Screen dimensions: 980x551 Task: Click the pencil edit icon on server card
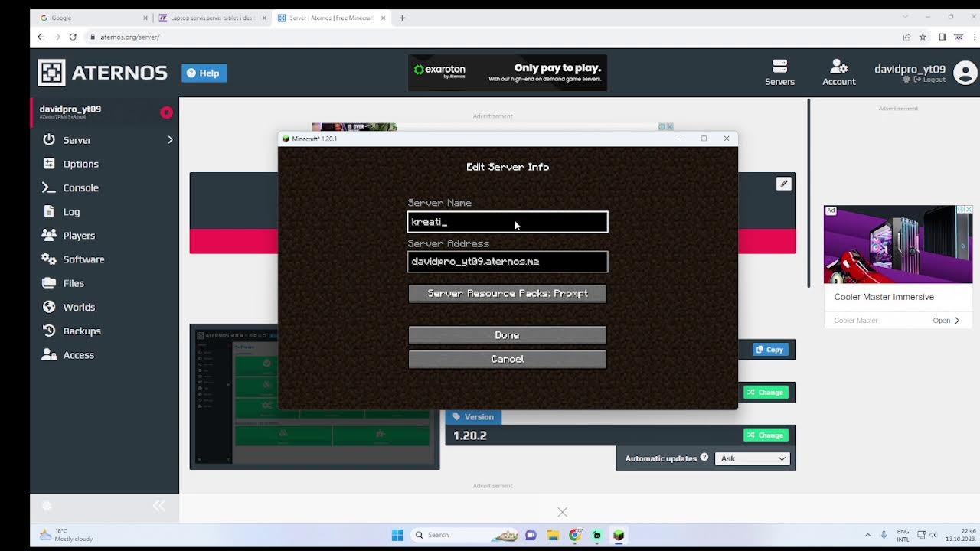783,184
